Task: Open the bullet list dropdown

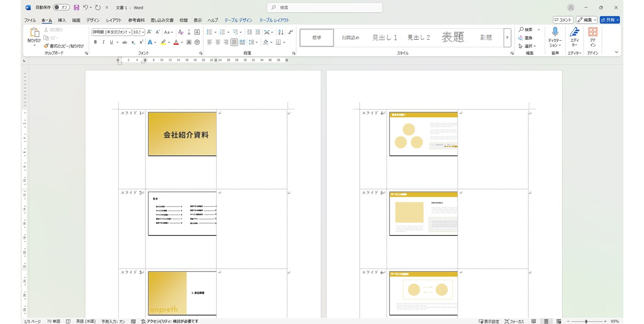Action: tap(216, 32)
